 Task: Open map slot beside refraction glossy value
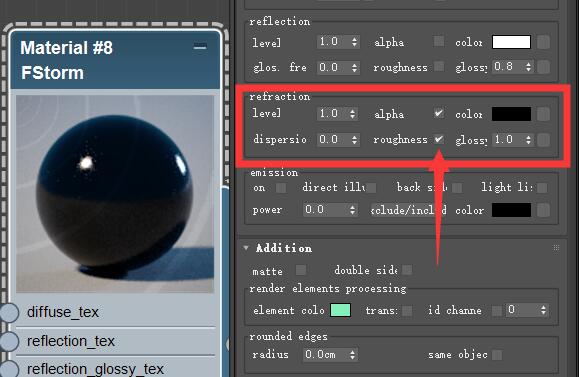point(543,140)
